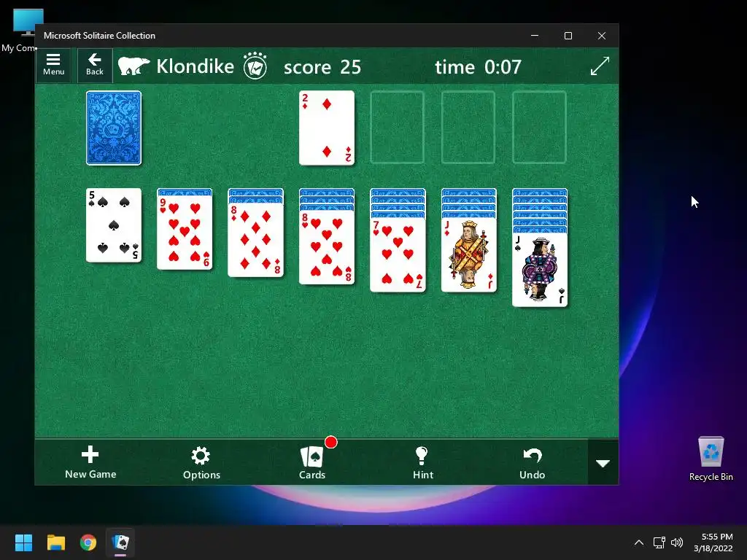Open the daily challenges crown badge icon
Image resolution: width=747 pixels, height=560 pixels.
pos(255,66)
